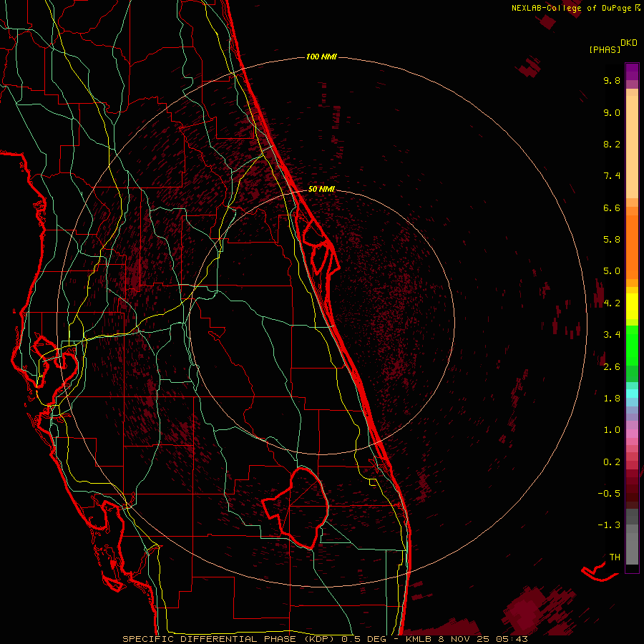Viewport: 644px width, 644px height.
Task: Click the 50 NMI range ring label
Action: coord(321,189)
